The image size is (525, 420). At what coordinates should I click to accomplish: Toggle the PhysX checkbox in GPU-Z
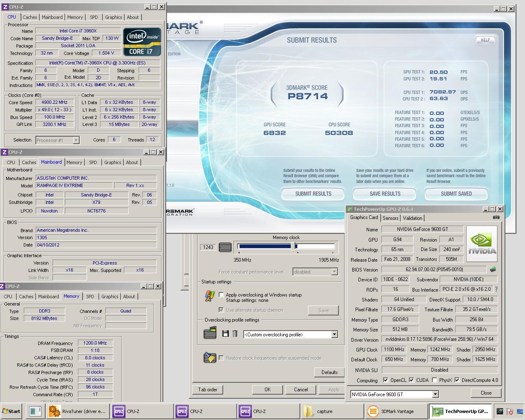(434, 380)
